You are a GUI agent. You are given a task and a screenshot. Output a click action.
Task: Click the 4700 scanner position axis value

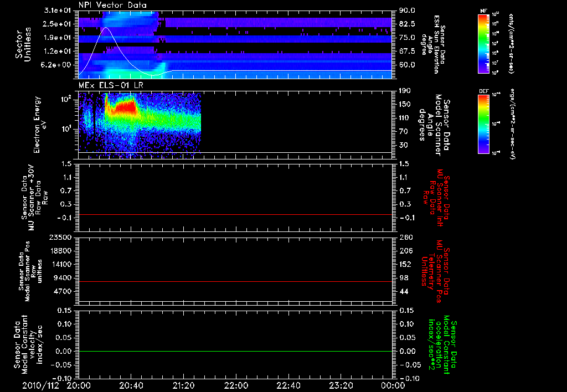(x=63, y=291)
